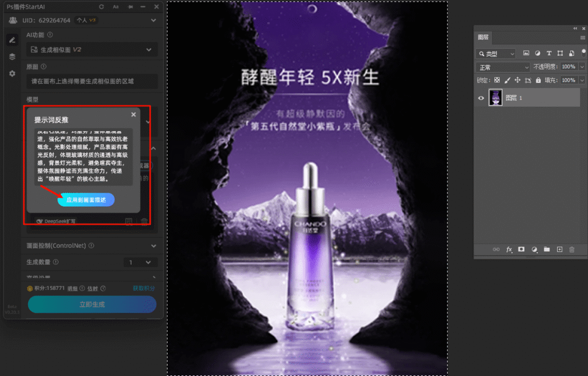Viewport: 588px width, 376px height.
Task: Create a new layer group folder
Action: tap(547, 250)
